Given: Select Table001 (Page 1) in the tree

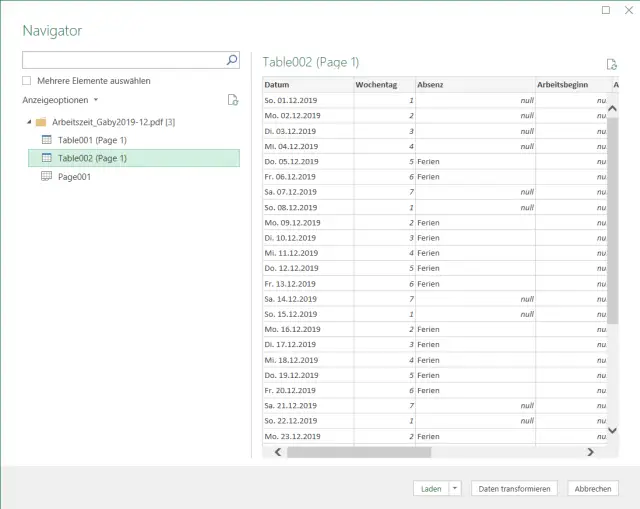Looking at the screenshot, I should [x=92, y=140].
